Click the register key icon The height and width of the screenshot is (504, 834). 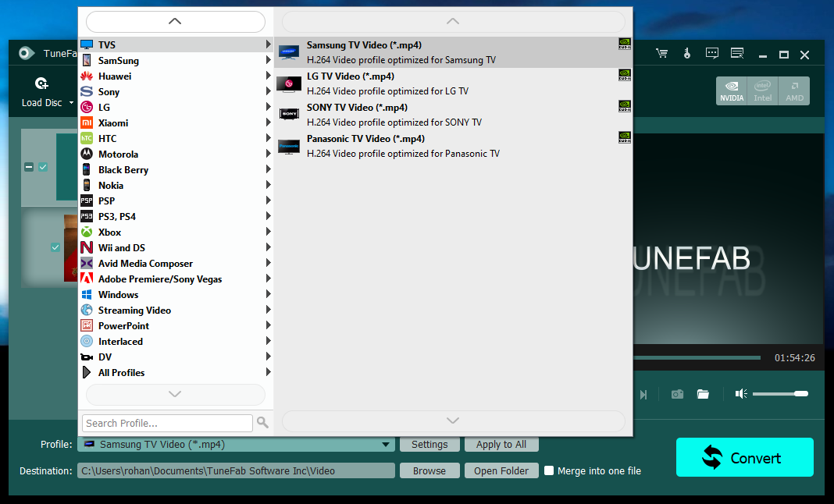coord(687,54)
